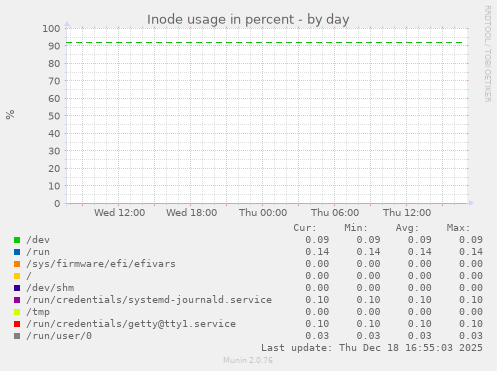Click the Thu 12:00 time axis label
This screenshot has width=497, height=371.
coord(407,213)
